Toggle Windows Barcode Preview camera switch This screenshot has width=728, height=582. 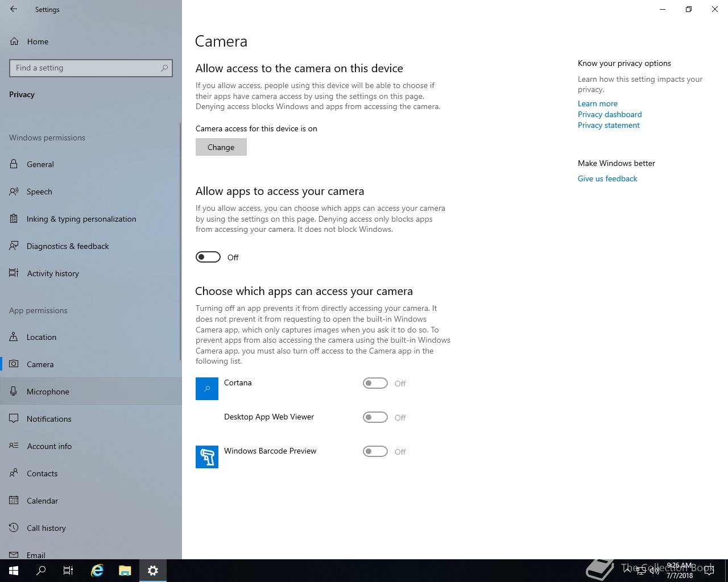coord(375,452)
